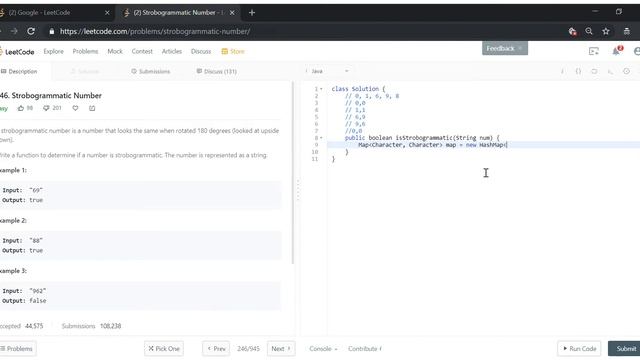Click the problem title Strobogrammatic Number

tap(56, 96)
